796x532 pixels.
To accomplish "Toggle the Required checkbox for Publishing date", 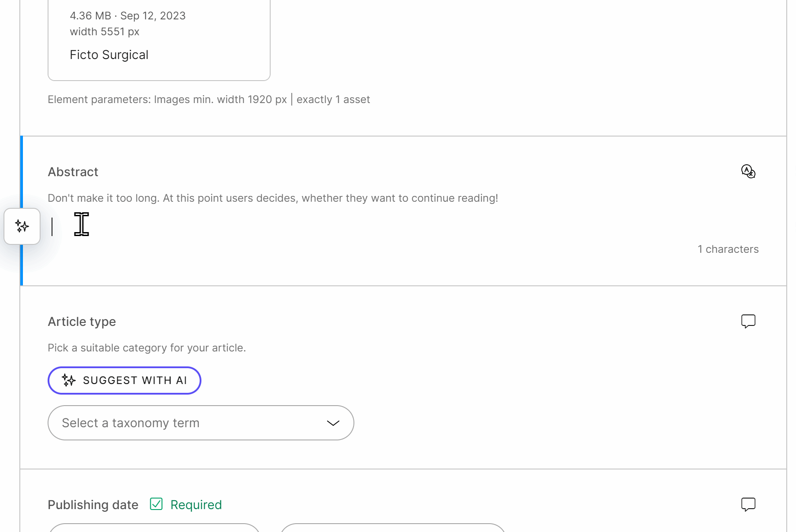I will coord(156,504).
